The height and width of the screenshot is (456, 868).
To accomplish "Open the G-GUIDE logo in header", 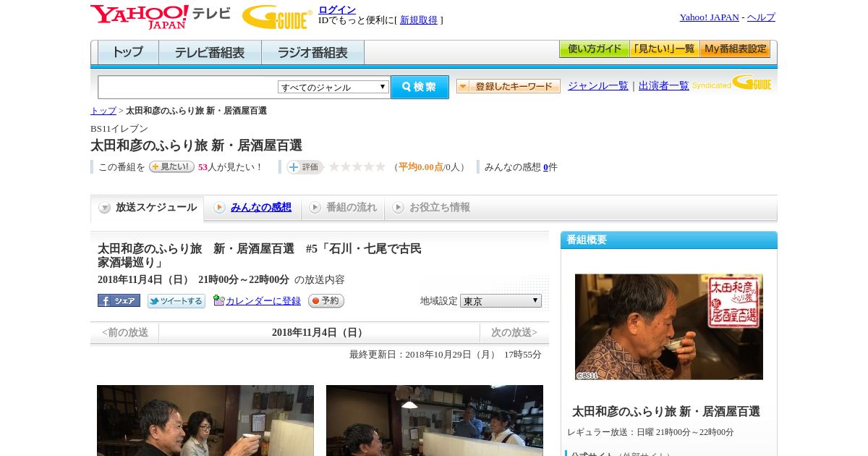I will [x=277, y=17].
